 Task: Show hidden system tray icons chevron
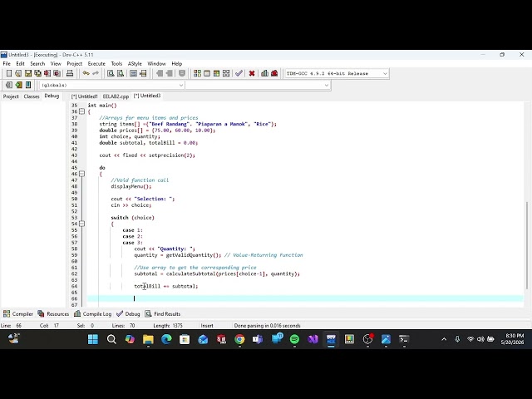[444, 339]
